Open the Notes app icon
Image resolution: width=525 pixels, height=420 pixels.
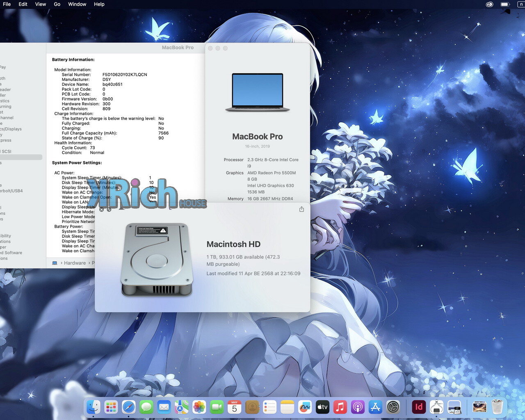tap(287, 407)
